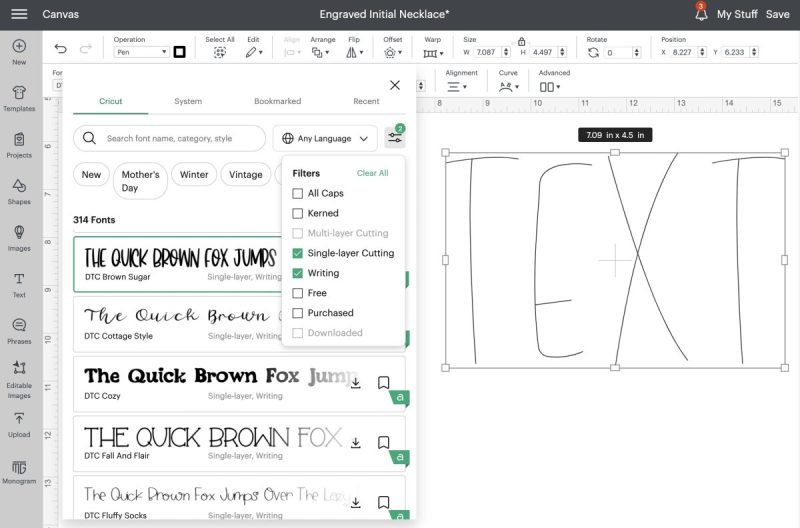Download the DTC Fall And Flair font
The width and height of the screenshot is (800, 528).
click(356, 443)
